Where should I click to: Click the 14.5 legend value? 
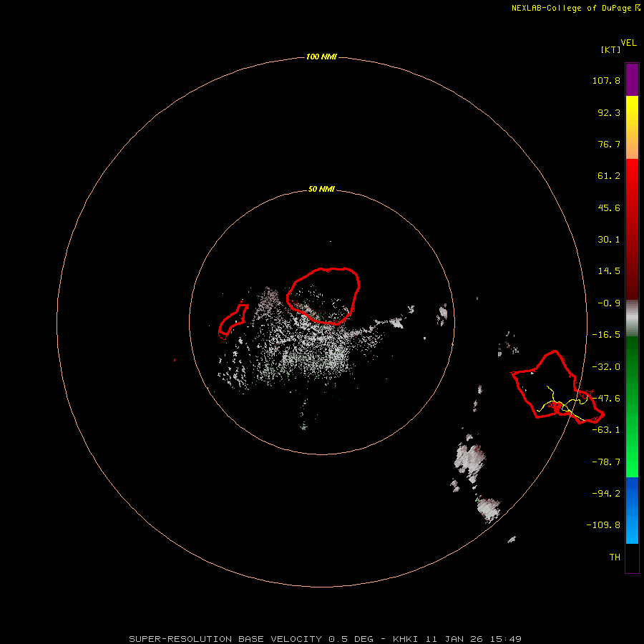click(609, 271)
